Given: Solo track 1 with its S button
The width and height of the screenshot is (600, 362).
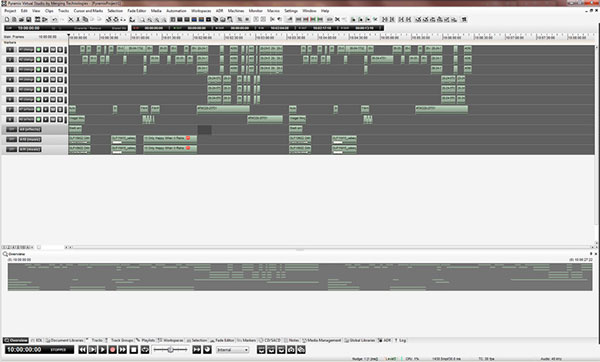Looking at the screenshot, I should (x=60, y=50).
